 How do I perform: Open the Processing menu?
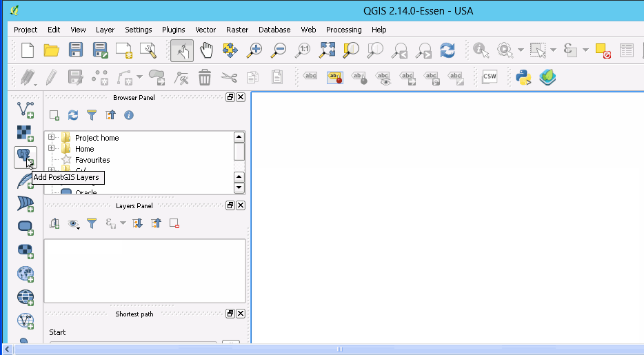344,30
